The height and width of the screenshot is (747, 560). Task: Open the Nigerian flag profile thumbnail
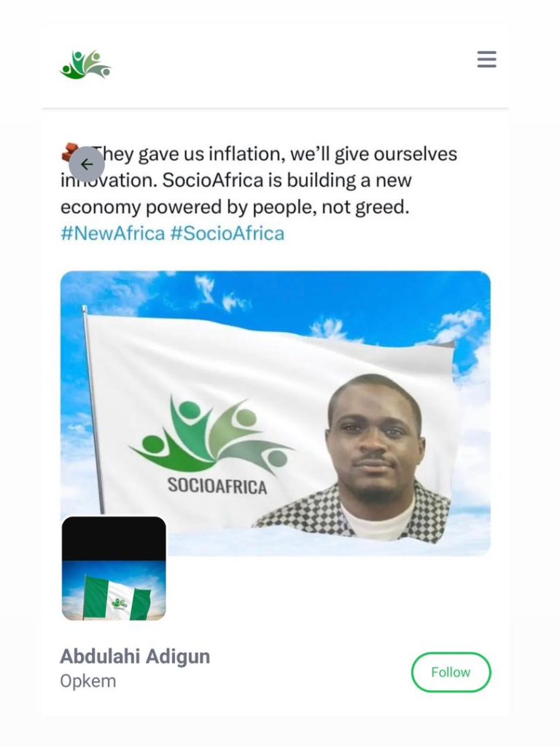point(114,568)
